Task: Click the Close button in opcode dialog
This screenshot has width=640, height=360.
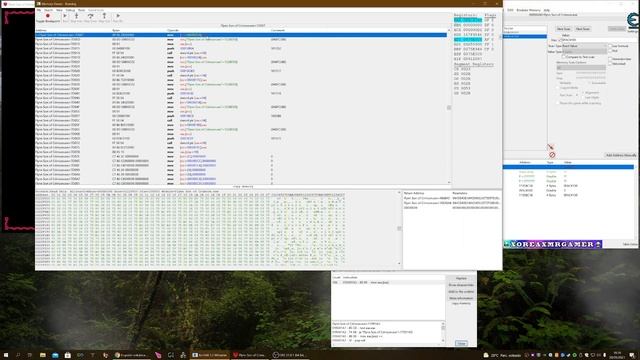Action: coord(461,343)
